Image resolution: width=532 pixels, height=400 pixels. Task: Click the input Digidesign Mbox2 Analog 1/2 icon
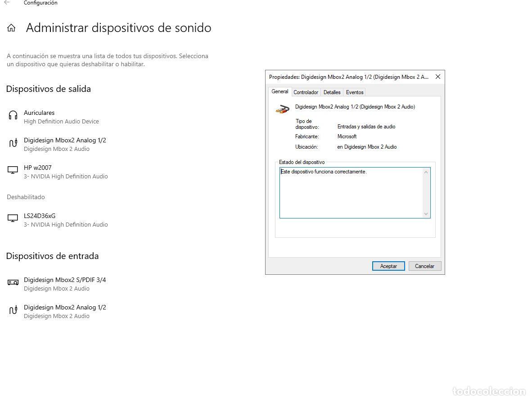coord(13,310)
